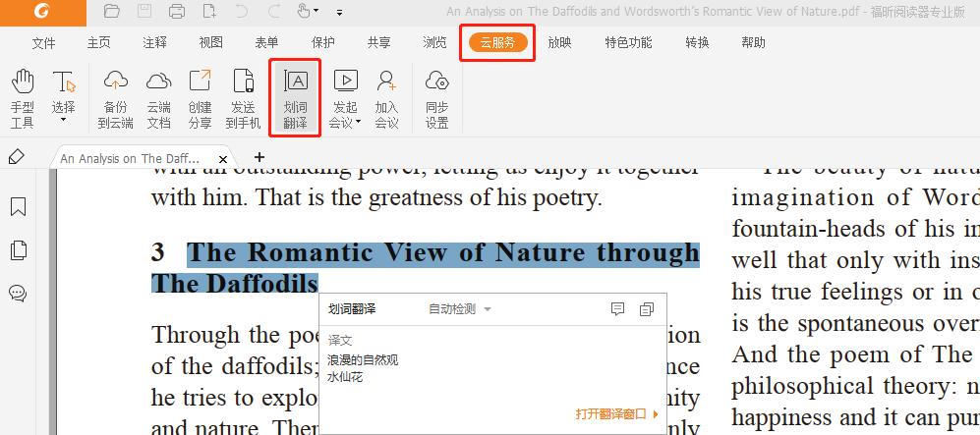The image size is (980, 435).
Task: Open the 帮助 tab
Action: coord(753,42)
